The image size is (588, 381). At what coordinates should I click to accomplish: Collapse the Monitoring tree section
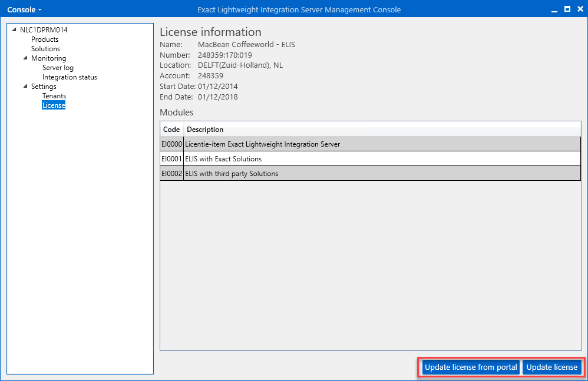pos(25,58)
